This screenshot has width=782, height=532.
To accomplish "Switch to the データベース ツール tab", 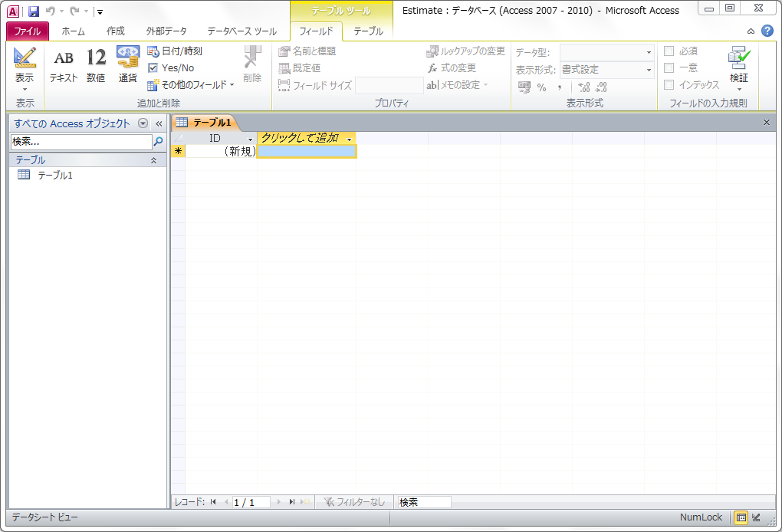I will 242,31.
